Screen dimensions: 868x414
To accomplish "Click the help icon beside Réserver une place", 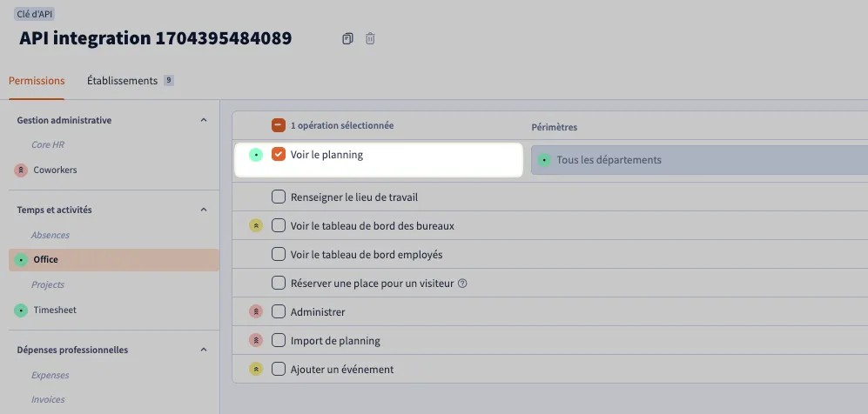I will click(463, 284).
